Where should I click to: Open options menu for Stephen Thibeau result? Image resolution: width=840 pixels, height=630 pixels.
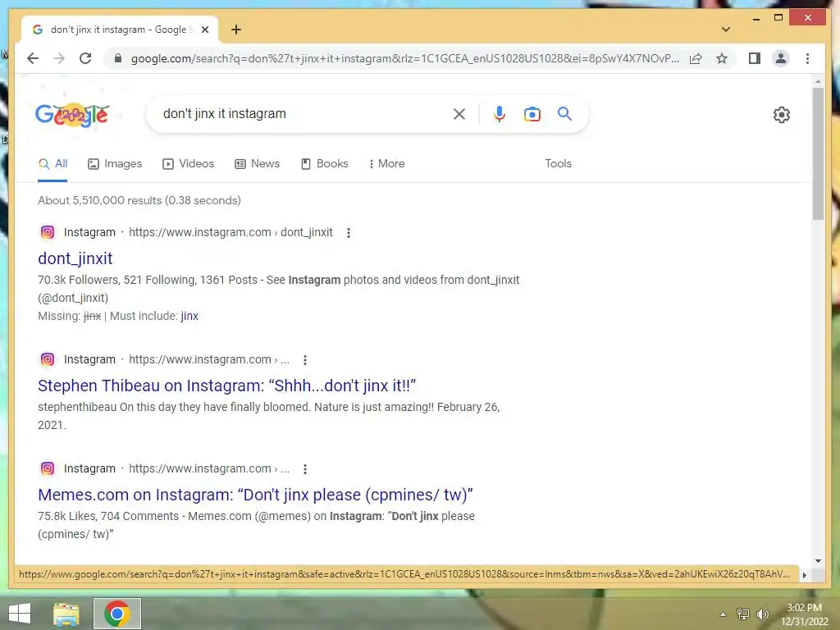(305, 360)
